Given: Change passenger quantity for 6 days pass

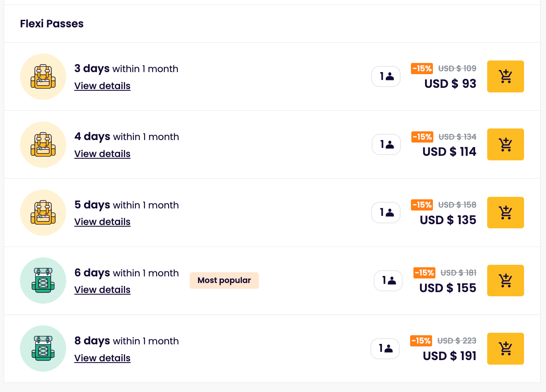Looking at the screenshot, I should (x=388, y=281).
